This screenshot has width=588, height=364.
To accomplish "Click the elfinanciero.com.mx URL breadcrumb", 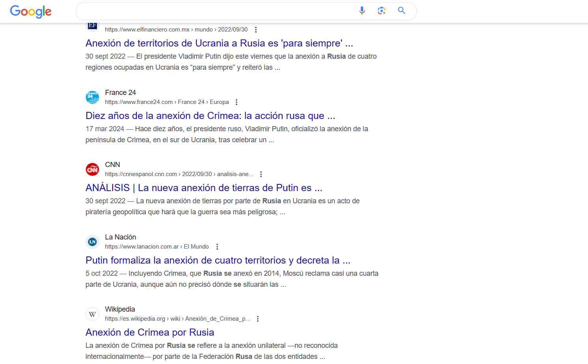I will [176, 30].
